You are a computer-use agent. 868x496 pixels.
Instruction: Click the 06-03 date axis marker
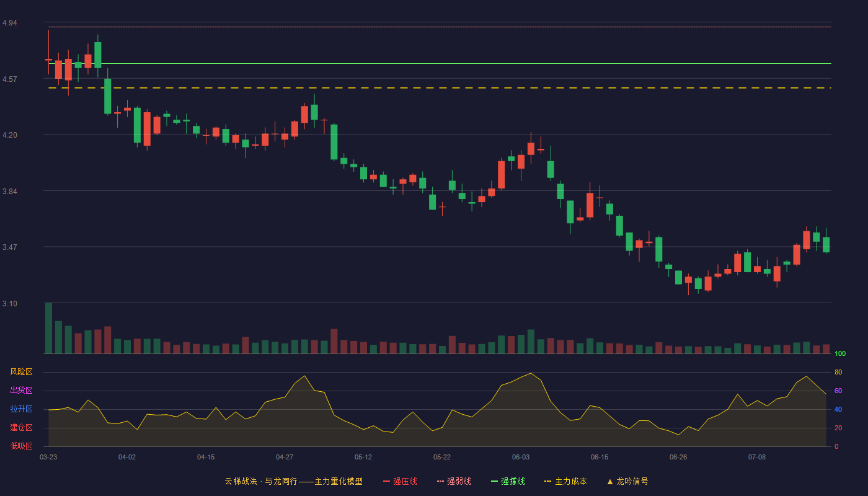[521, 457]
